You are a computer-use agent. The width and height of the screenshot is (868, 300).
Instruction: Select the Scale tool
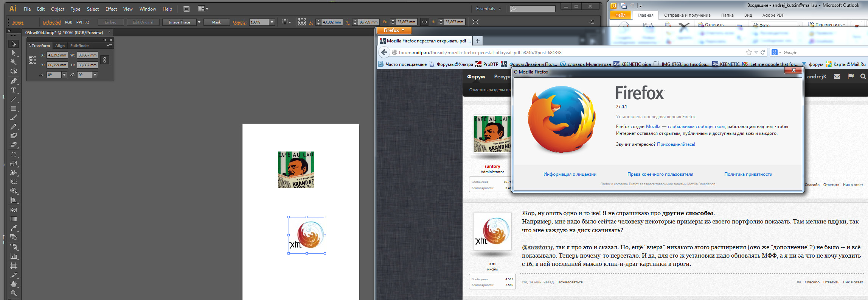point(14,164)
